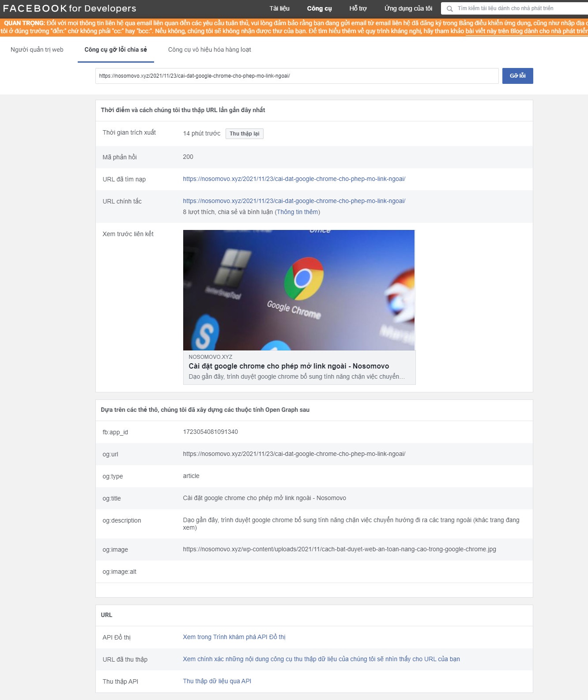Click the search magnifier icon
This screenshot has width=588, height=700.
(x=449, y=8)
